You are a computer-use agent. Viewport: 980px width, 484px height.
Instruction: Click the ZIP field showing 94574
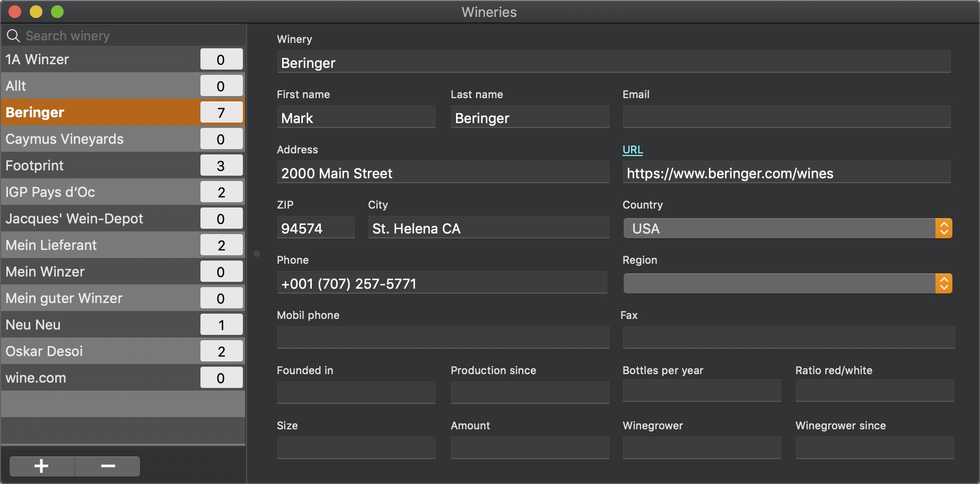click(x=316, y=228)
